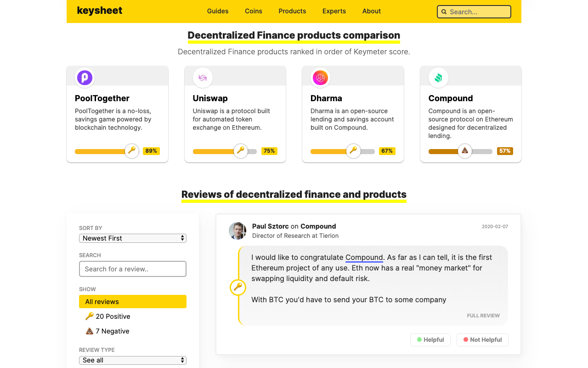
Task: Click the search magnifier icon in header
Action: coord(444,12)
